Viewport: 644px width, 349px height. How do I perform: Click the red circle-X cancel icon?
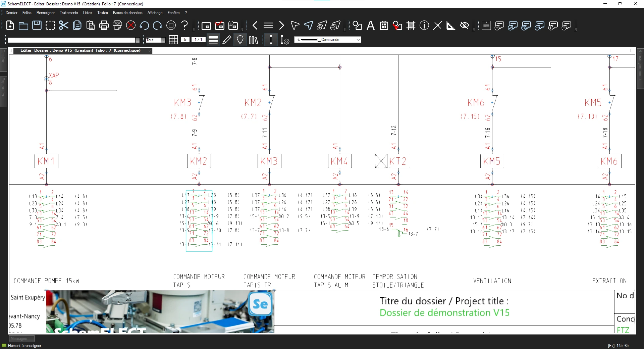pyautogui.click(x=131, y=26)
